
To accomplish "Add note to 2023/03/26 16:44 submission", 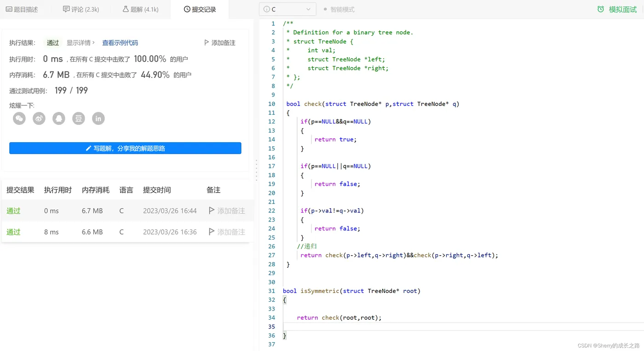I will (x=227, y=211).
